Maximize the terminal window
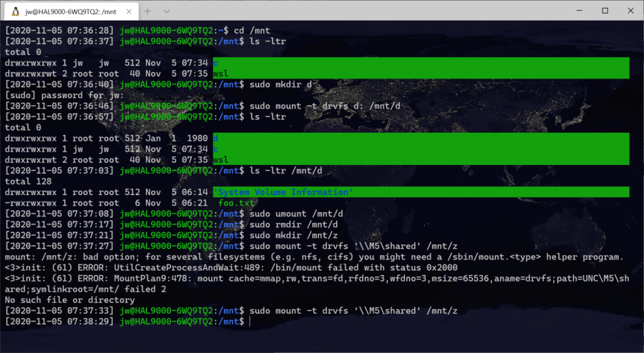The image size is (644, 353). [605, 11]
